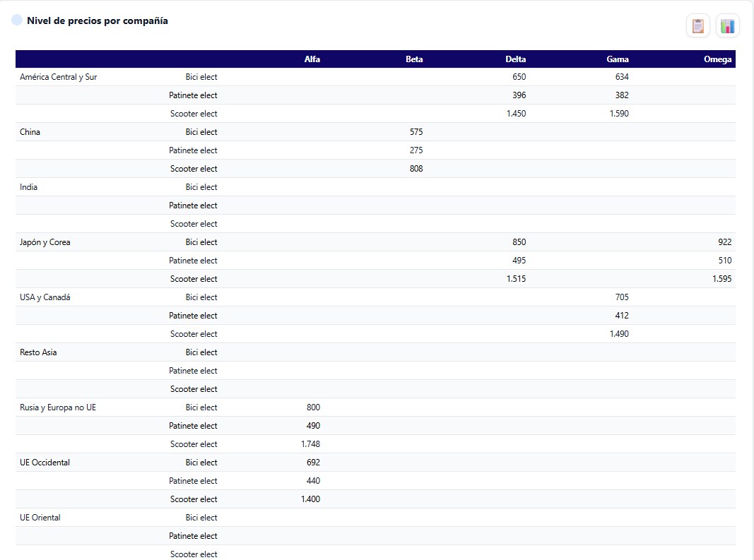Click the América Central y Sur row label
Screen dimensions: 754x560
[x=58, y=77]
